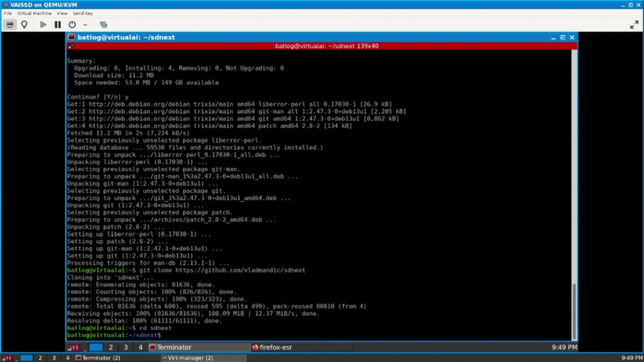
Task: Click the 'cd sdnext' command line
Action: (x=120, y=328)
